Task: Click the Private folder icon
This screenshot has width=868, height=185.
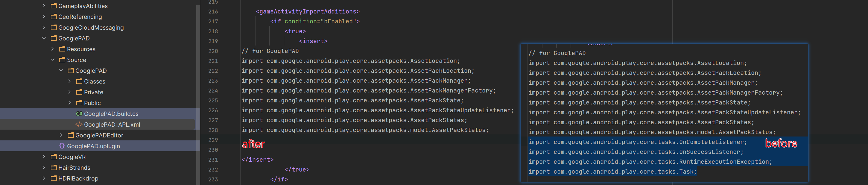Action: click(x=79, y=92)
